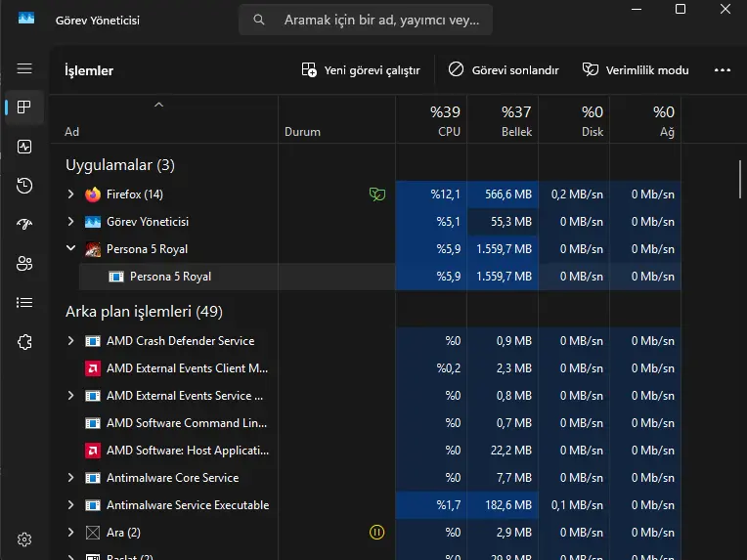The image size is (747, 560).
Task: Click Antimalware Service Executable 182,6 MB value
Action: (x=508, y=504)
